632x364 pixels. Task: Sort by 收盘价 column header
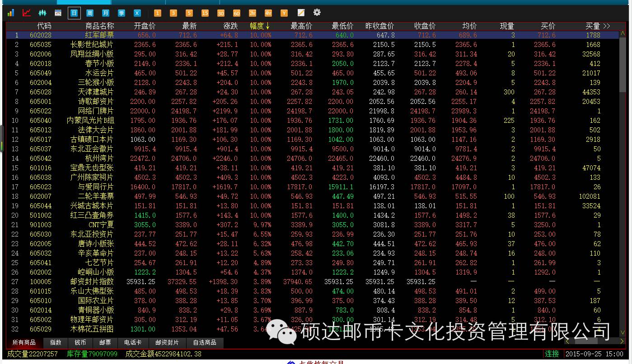coord(425,26)
